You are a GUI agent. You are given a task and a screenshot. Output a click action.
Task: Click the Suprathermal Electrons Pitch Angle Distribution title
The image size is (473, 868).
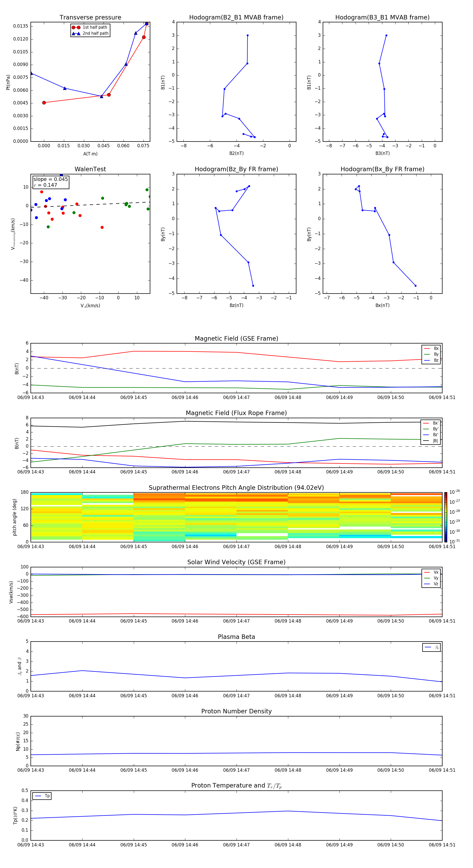point(236,488)
